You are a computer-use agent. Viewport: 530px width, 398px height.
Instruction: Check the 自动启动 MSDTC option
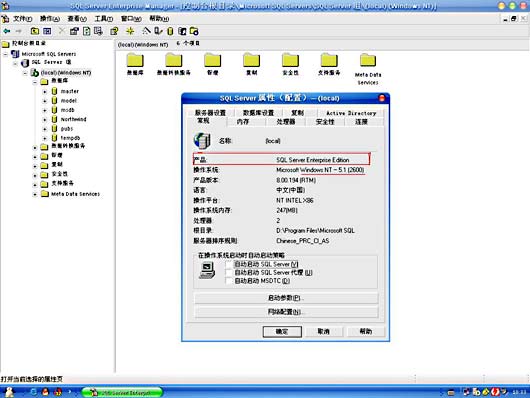click(229, 281)
